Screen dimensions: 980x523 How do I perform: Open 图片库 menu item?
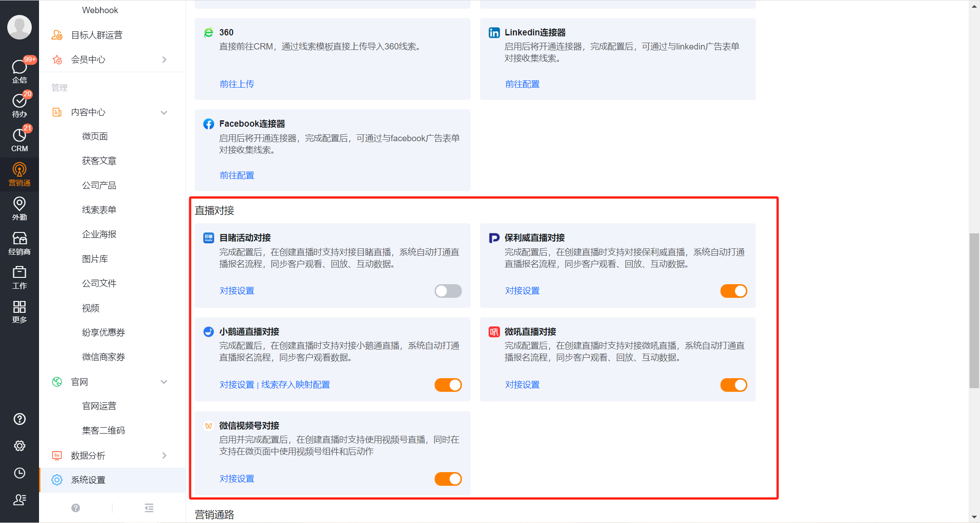tap(95, 259)
